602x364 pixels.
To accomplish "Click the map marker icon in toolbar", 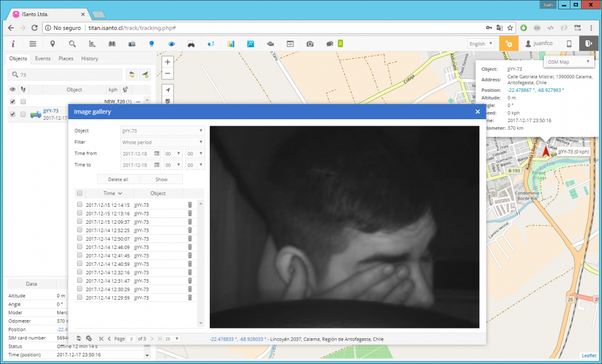I will 53,44.
